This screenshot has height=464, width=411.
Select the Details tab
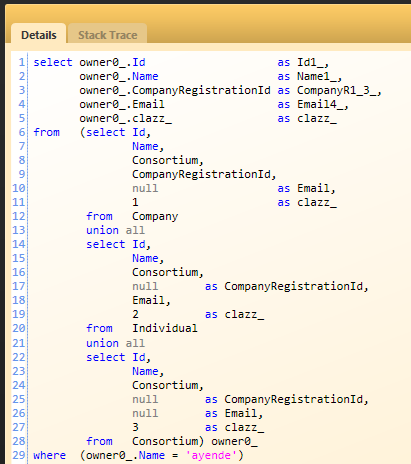(39, 35)
